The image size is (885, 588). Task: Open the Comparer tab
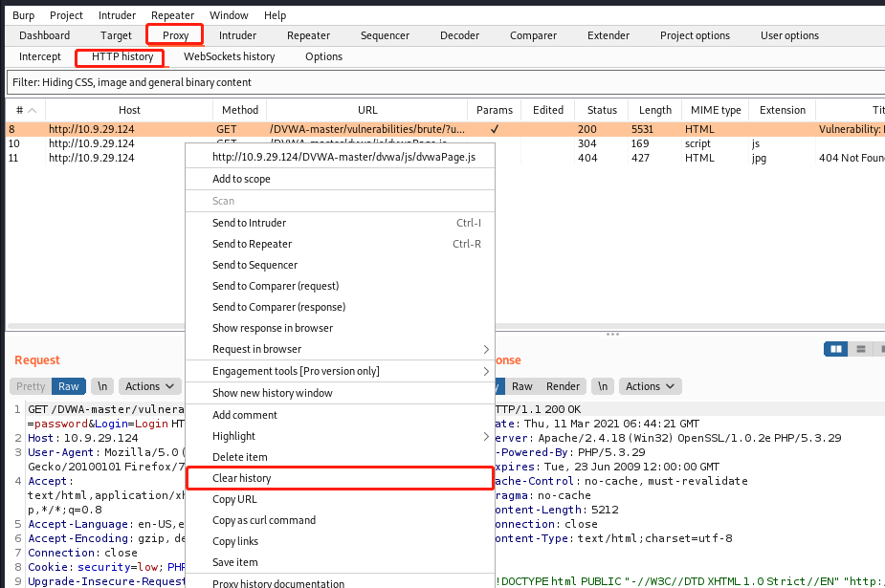[x=533, y=35]
